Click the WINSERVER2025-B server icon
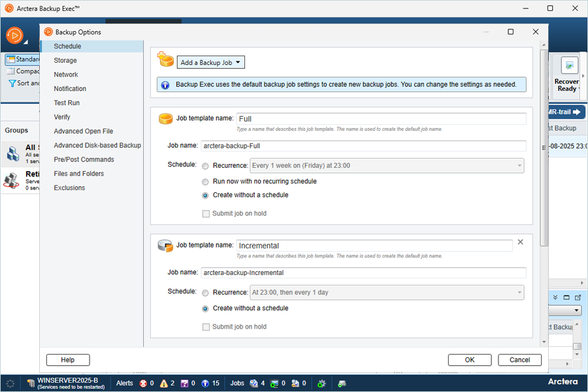 click(31, 384)
